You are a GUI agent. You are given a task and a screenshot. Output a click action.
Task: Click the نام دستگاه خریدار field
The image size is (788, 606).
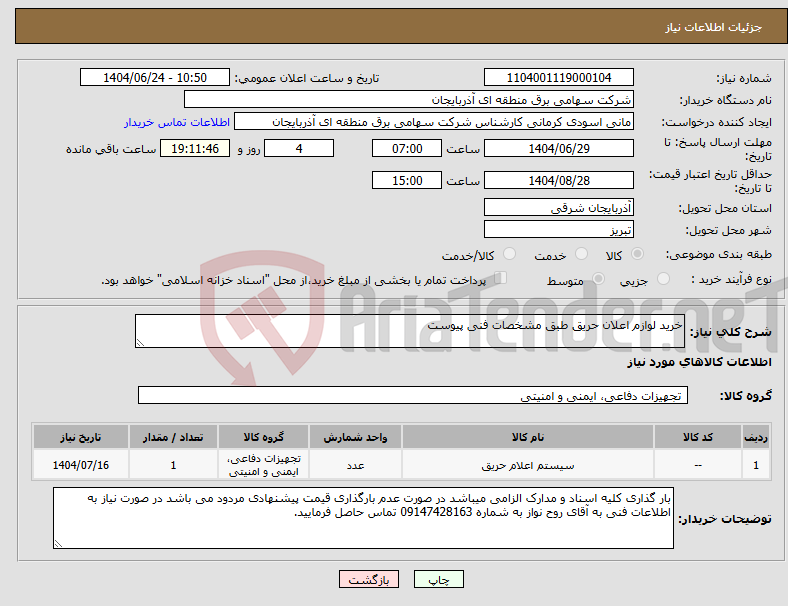pyautogui.click(x=409, y=99)
